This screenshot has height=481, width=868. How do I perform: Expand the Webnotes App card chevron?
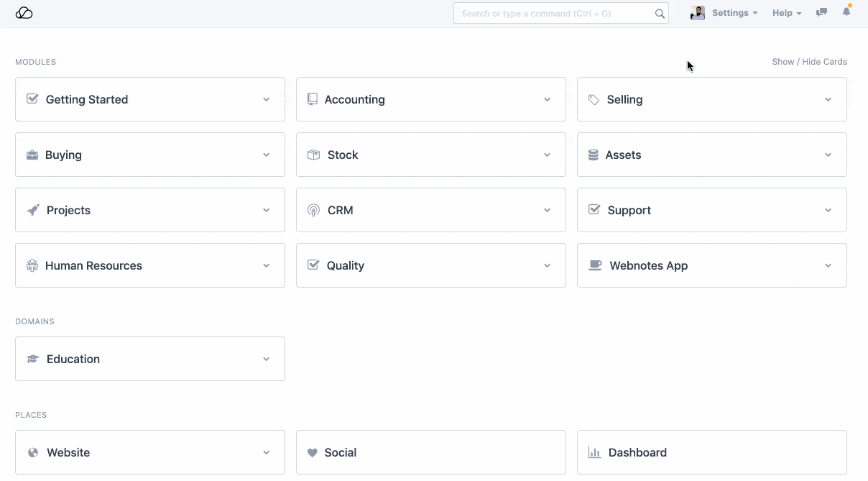828,265
